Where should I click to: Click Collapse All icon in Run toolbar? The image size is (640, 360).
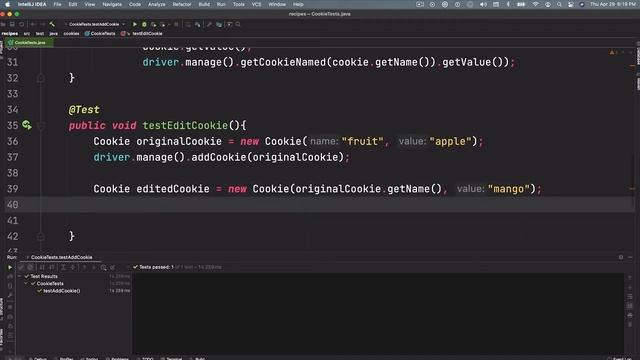click(73, 267)
